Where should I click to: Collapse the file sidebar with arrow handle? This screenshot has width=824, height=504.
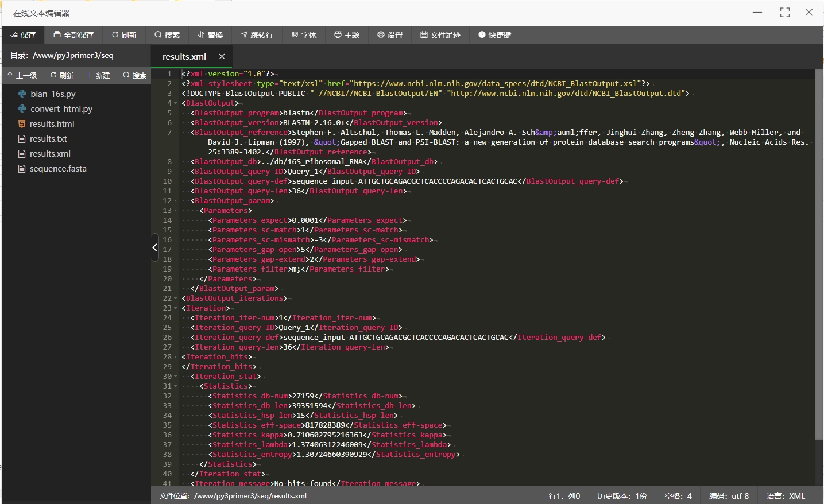[x=154, y=247]
